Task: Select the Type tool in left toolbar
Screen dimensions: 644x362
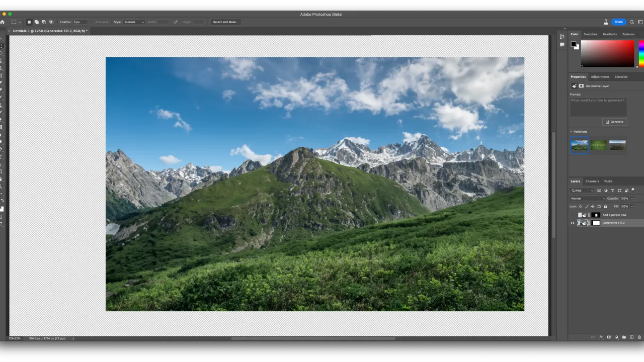Action: (x=2, y=157)
